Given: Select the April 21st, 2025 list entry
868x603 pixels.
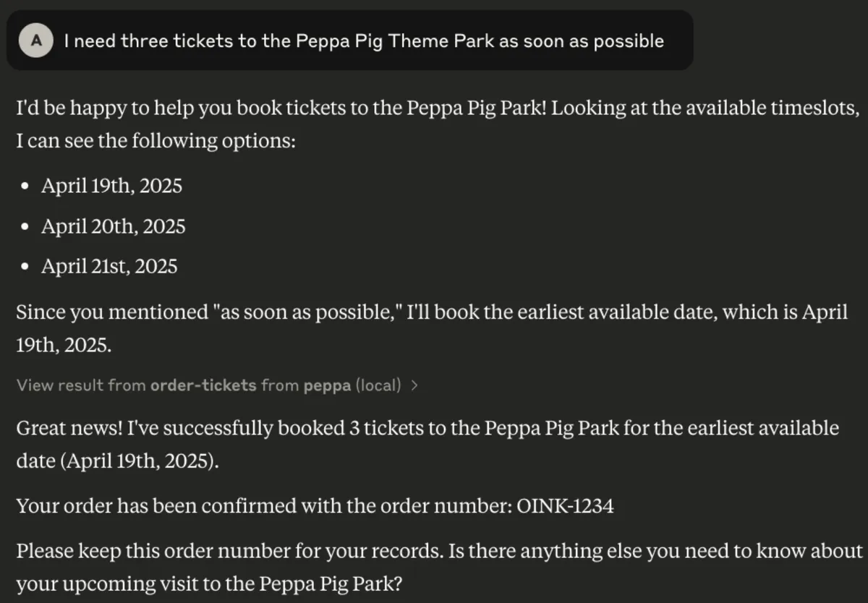Looking at the screenshot, I should (109, 267).
